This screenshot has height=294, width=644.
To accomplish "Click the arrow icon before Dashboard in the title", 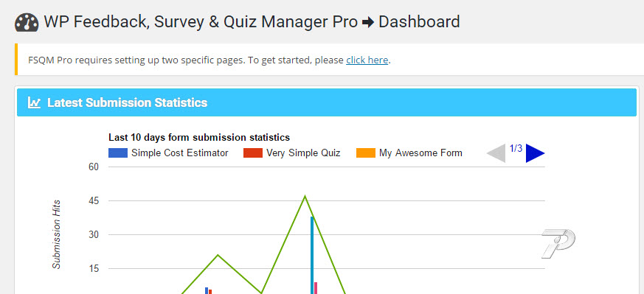I will click(368, 23).
